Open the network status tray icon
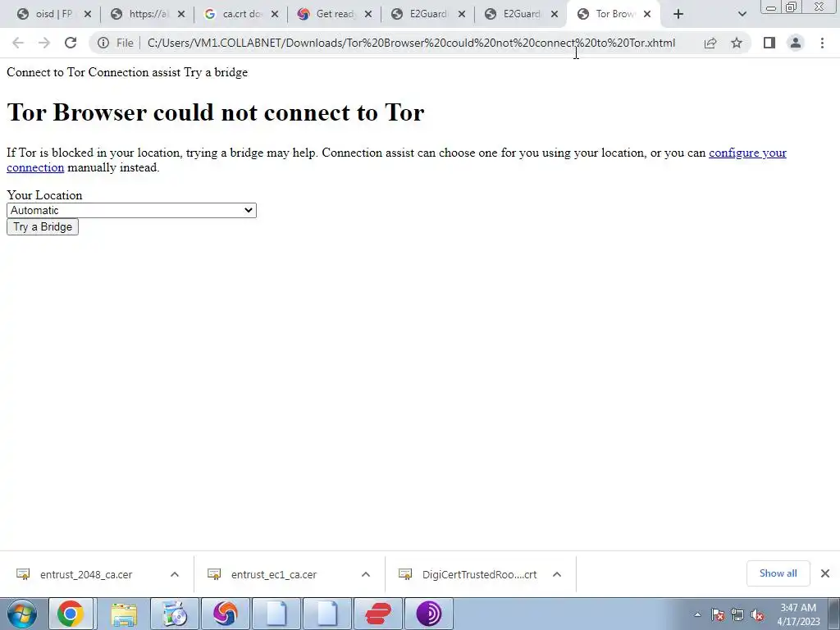The image size is (840, 630). point(737,614)
